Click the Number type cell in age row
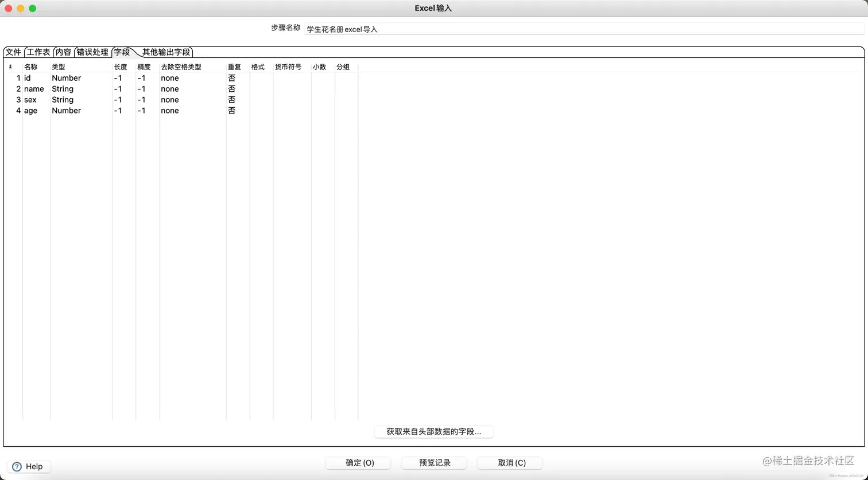 click(x=81, y=111)
